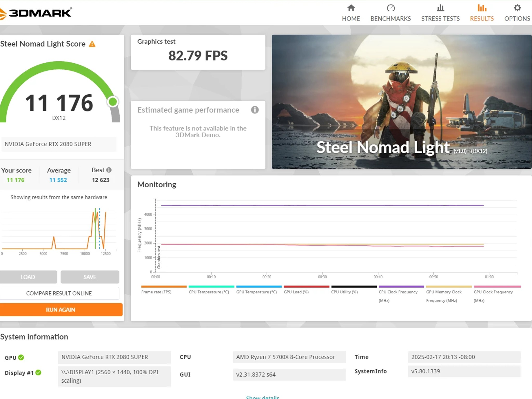The width and height of the screenshot is (532, 399).
Task: Expand Show details under System information
Action: (x=263, y=397)
